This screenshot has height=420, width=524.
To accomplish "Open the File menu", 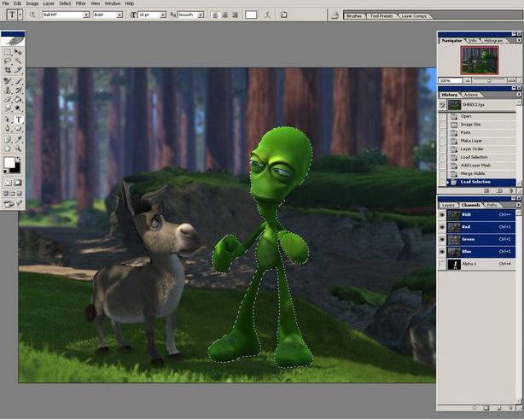I will 6,3.
